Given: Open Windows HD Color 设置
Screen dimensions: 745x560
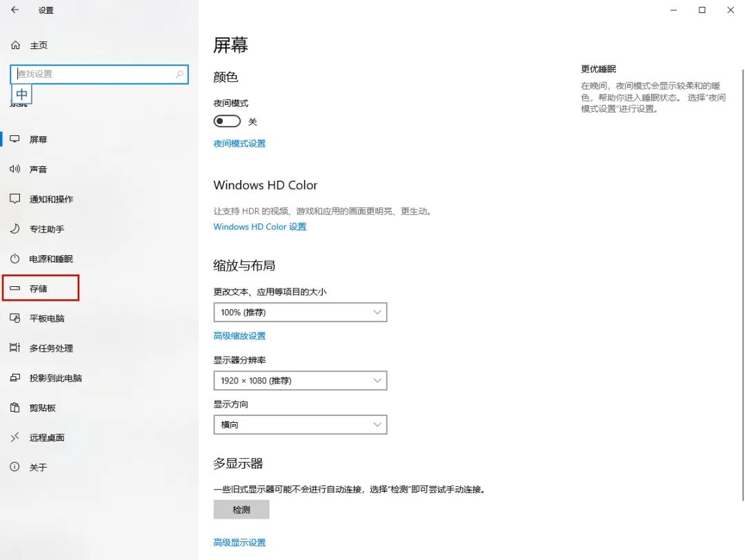Looking at the screenshot, I should click(x=260, y=226).
